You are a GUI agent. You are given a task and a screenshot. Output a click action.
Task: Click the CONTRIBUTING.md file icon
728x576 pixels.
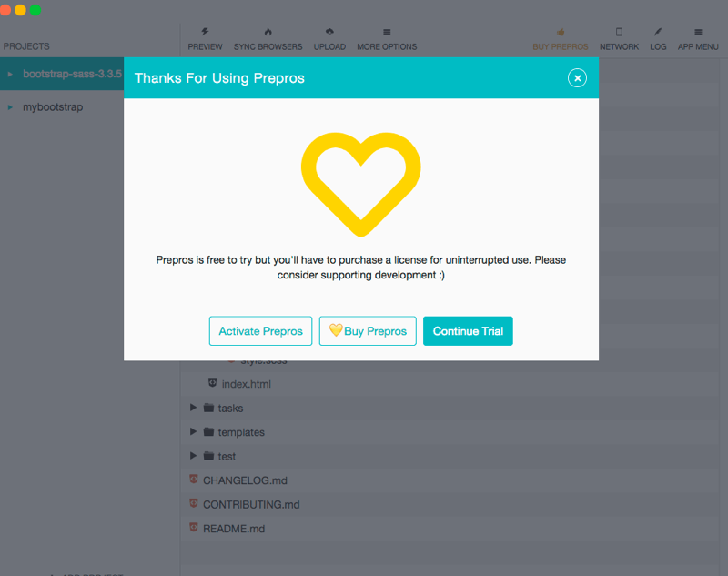(x=194, y=503)
